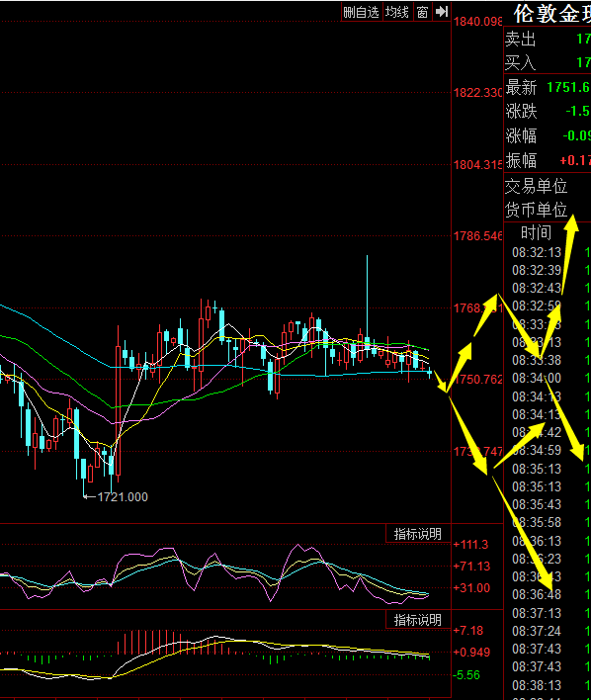Open upper 指标说明 indicator description
The width and height of the screenshot is (591, 700).
point(418,534)
